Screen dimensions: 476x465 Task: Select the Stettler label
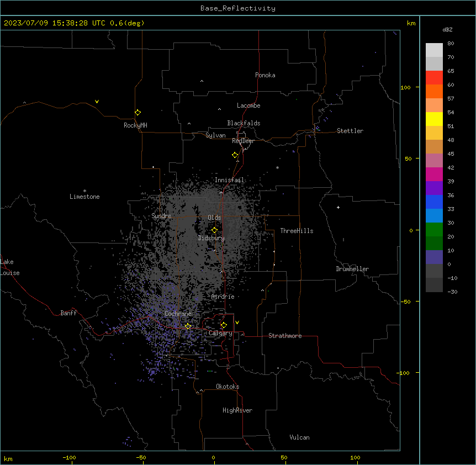(x=350, y=131)
